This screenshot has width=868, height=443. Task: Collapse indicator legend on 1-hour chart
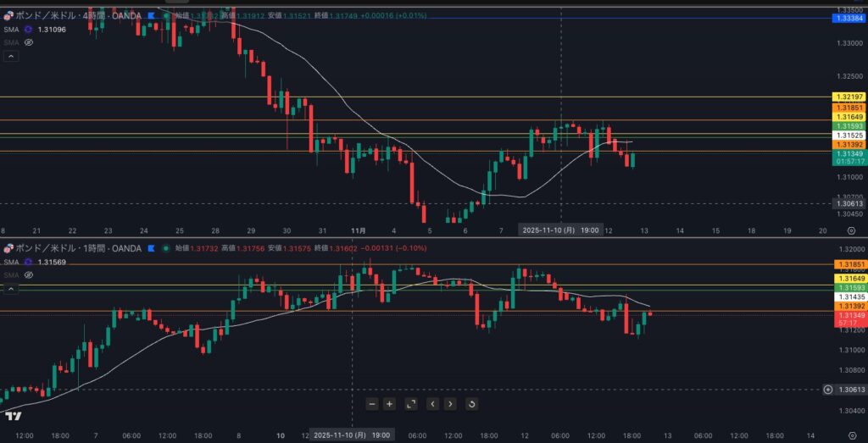point(11,289)
